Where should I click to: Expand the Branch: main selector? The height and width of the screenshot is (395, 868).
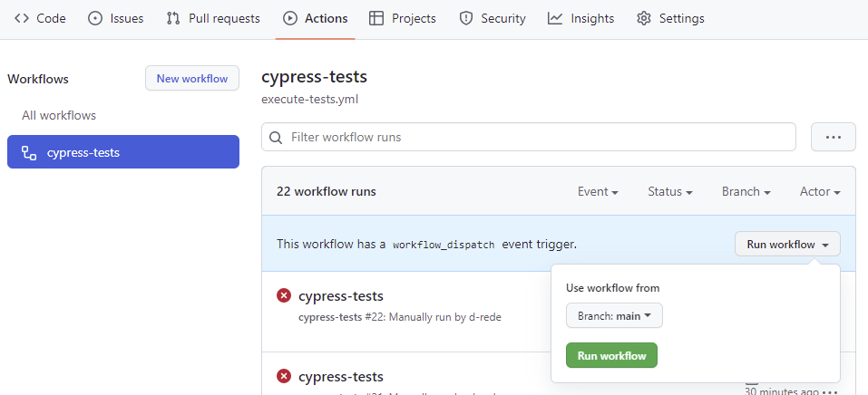pos(614,315)
